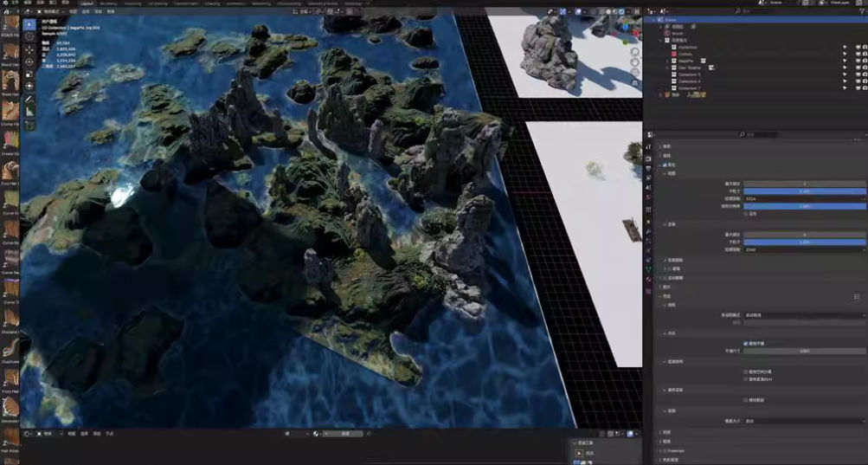Image resolution: width=868 pixels, height=465 pixels.
Task: Collapse the Scene Collection tree in outliner
Action: (x=653, y=19)
